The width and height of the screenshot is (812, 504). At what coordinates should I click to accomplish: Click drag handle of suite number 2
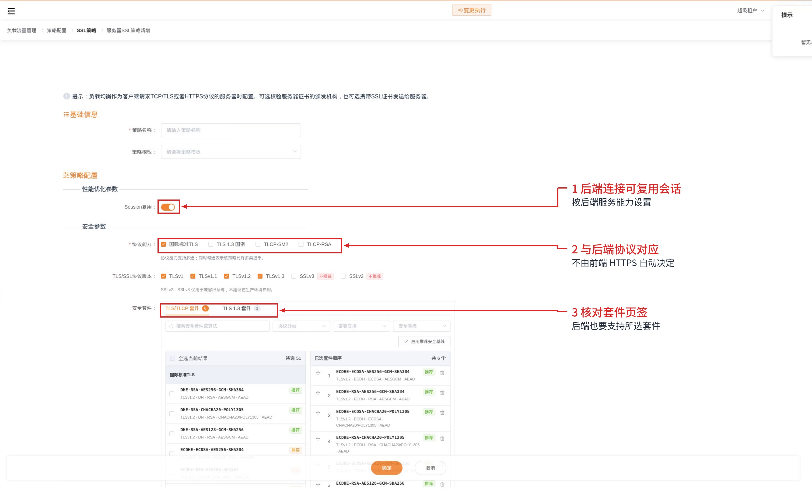[x=318, y=393]
